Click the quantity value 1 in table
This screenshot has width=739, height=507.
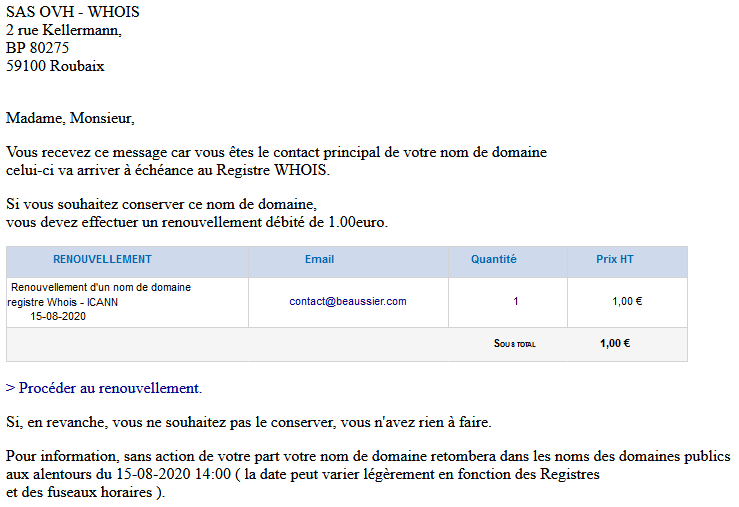click(x=516, y=301)
